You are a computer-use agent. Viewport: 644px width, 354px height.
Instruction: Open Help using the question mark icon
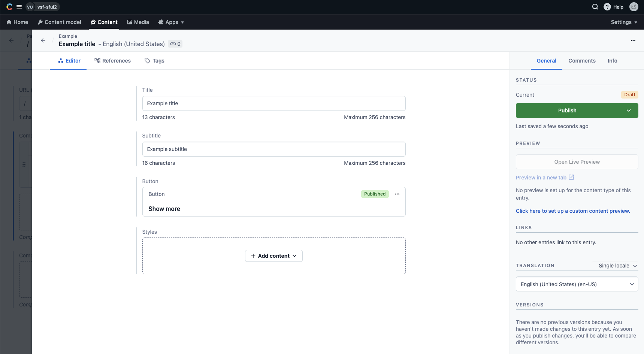pos(607,7)
